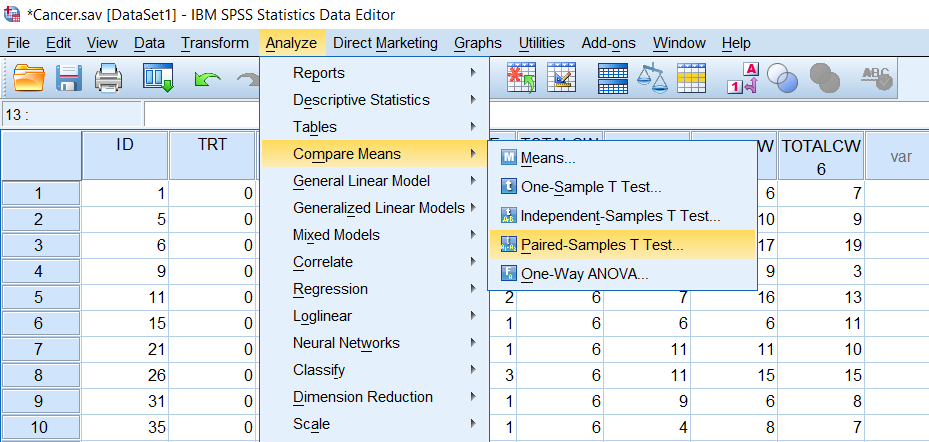Open the Recall recently used dialogs icon
This screenshot has height=442, width=929.
(x=158, y=78)
